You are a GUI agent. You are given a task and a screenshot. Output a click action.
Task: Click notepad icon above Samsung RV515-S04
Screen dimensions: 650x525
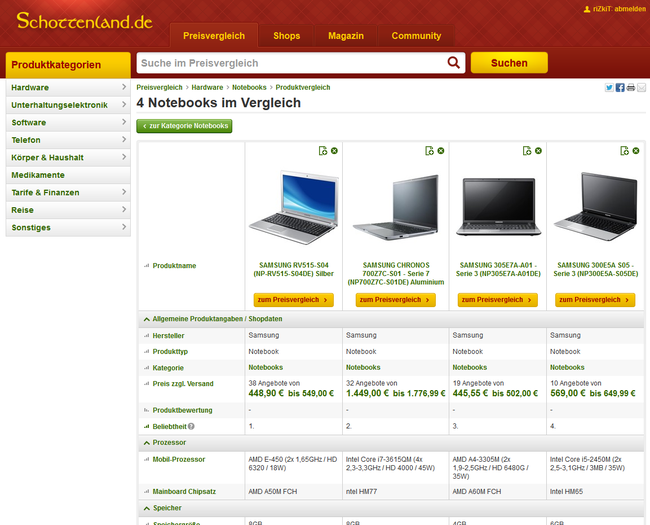pos(323,151)
